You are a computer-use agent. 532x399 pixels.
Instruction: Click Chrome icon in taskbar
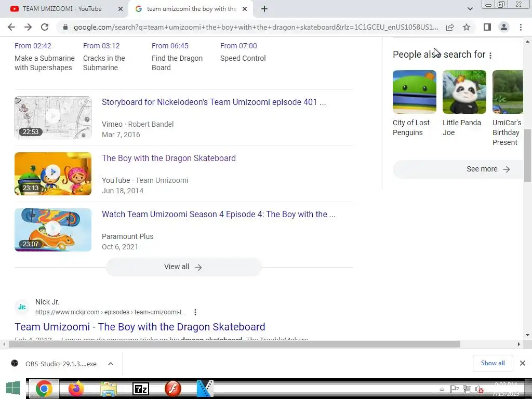pyautogui.click(x=44, y=389)
